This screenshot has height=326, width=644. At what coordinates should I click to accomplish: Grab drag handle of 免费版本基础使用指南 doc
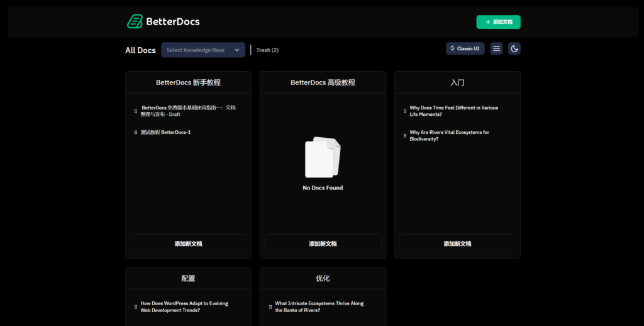(136, 111)
